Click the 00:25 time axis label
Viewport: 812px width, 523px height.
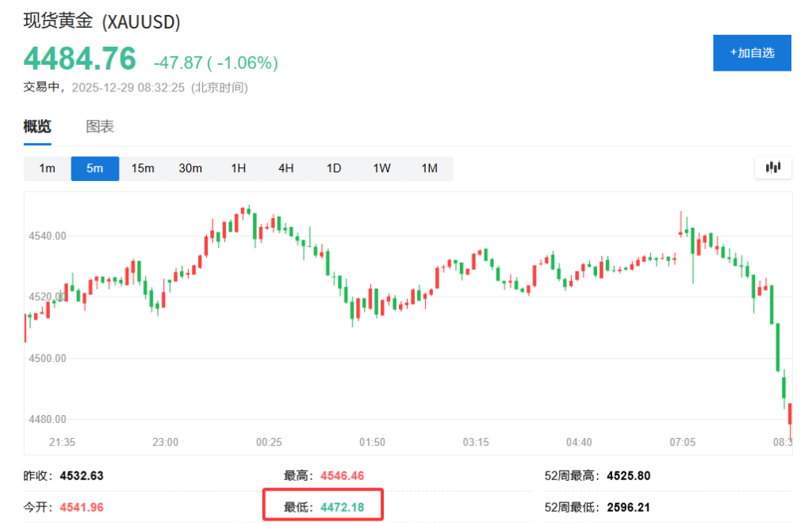point(269,442)
